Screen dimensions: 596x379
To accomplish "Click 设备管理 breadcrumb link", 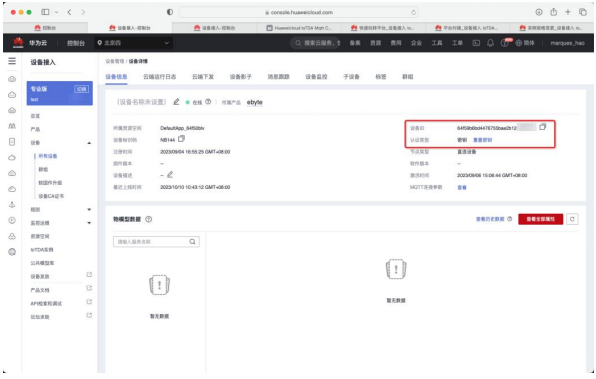I will (115, 61).
